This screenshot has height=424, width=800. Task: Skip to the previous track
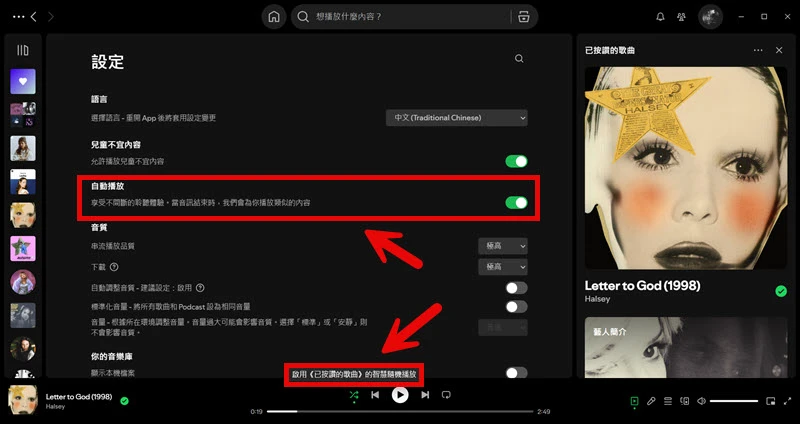click(375, 395)
